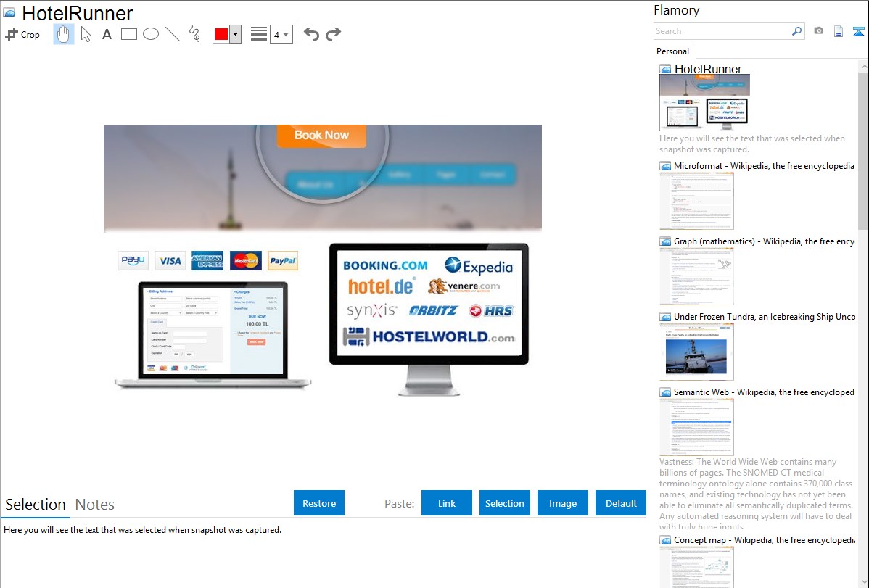Click the search magnifier icon
The width and height of the screenshot is (869, 588).
tap(797, 31)
